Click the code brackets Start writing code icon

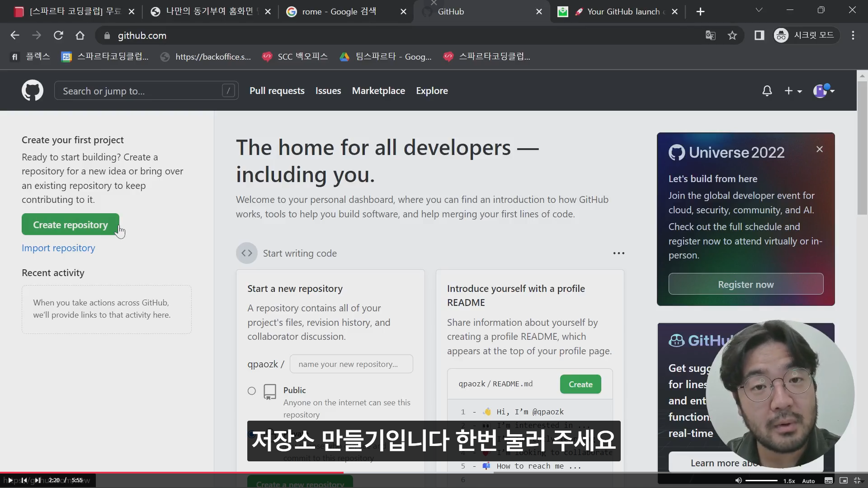click(x=247, y=253)
